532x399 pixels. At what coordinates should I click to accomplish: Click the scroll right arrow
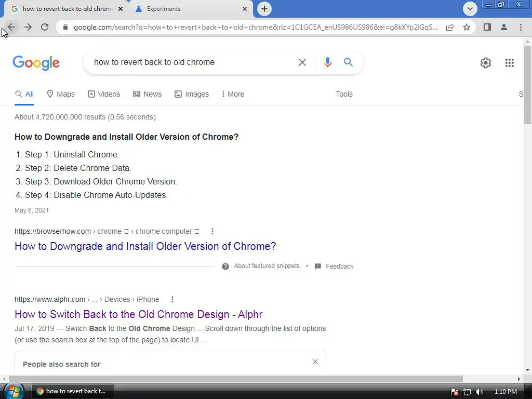tap(519, 379)
